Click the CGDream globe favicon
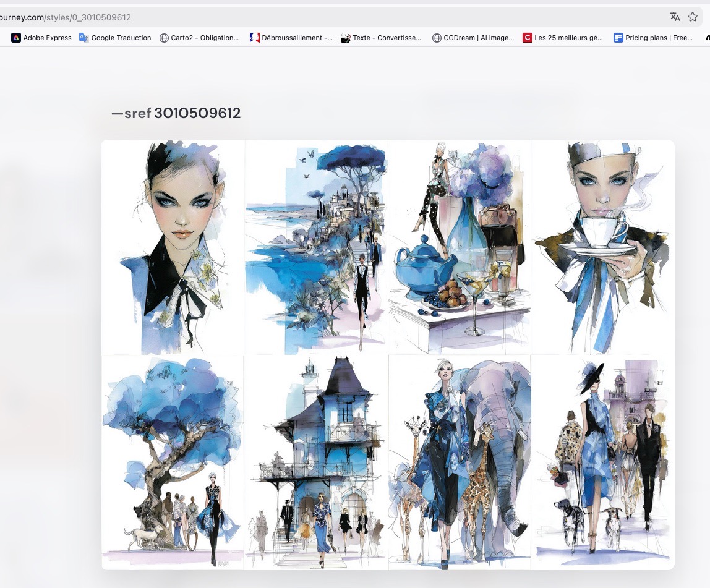The width and height of the screenshot is (710, 588). click(x=437, y=38)
